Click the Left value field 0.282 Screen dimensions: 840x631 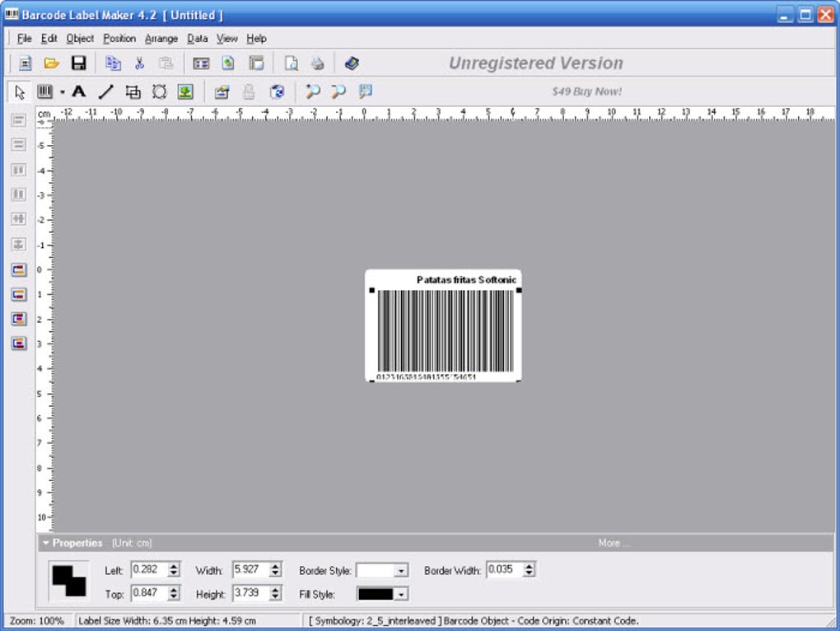(149, 569)
